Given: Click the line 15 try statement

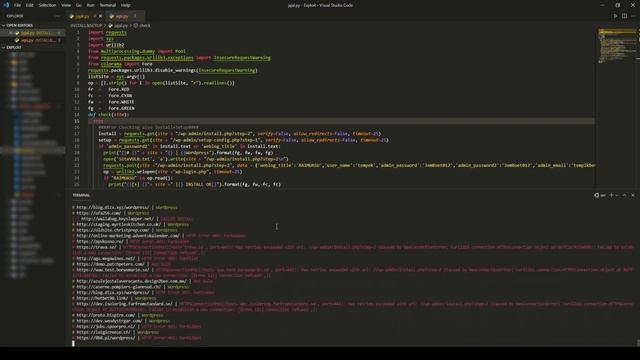Looking at the screenshot, I should tap(98, 121).
